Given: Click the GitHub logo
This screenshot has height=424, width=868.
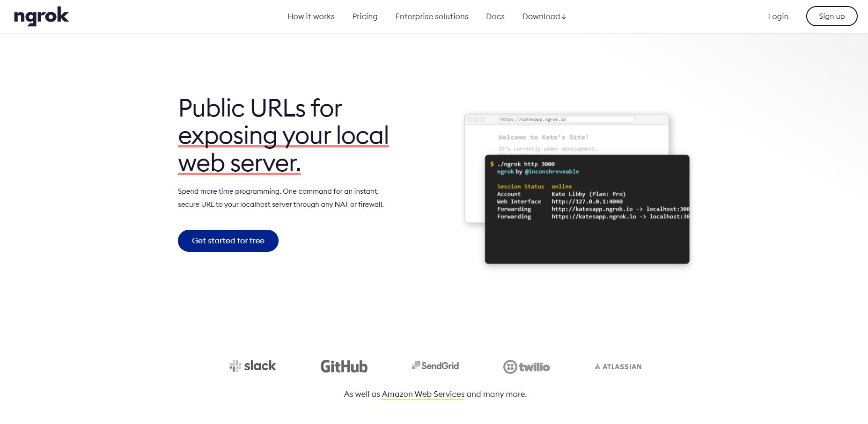Looking at the screenshot, I should (x=344, y=366).
